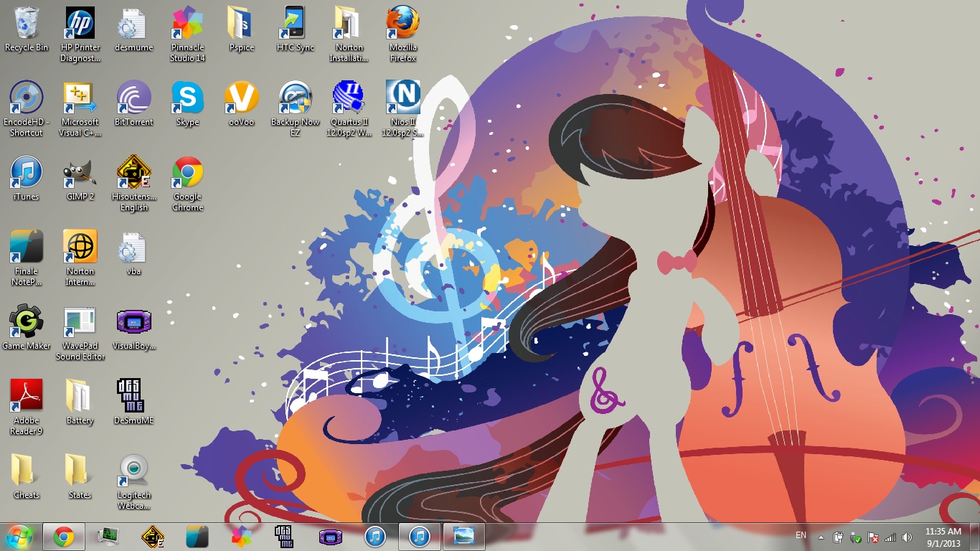Viewport: 980px width, 551px height.
Task: Click the Hisoutensoku icon pinned to taskbar
Action: pyautogui.click(x=153, y=537)
